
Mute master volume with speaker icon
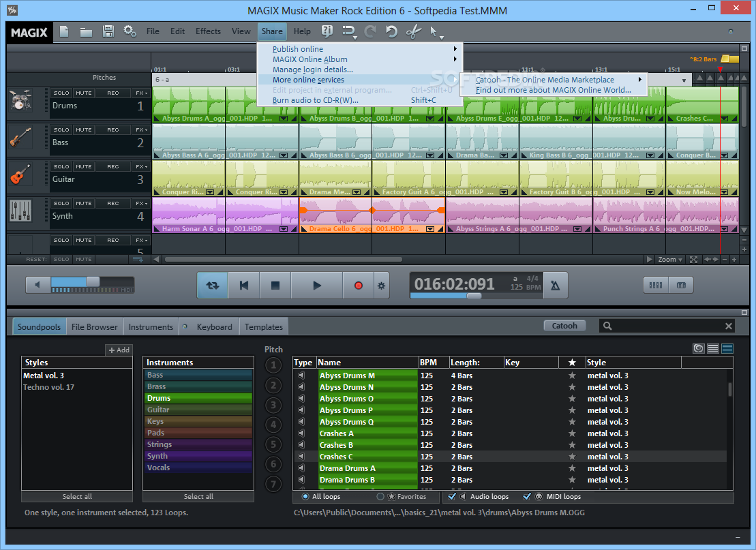click(38, 284)
